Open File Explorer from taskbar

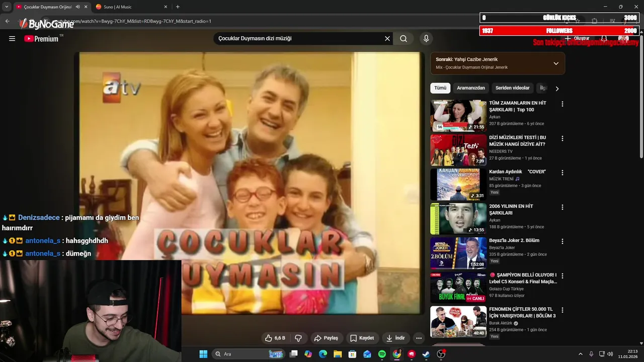click(x=338, y=354)
